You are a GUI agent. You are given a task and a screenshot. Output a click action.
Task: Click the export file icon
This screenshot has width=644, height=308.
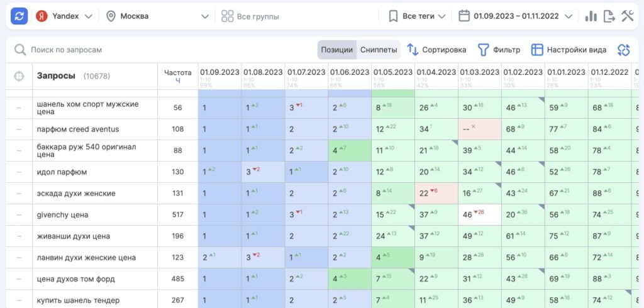(609, 16)
